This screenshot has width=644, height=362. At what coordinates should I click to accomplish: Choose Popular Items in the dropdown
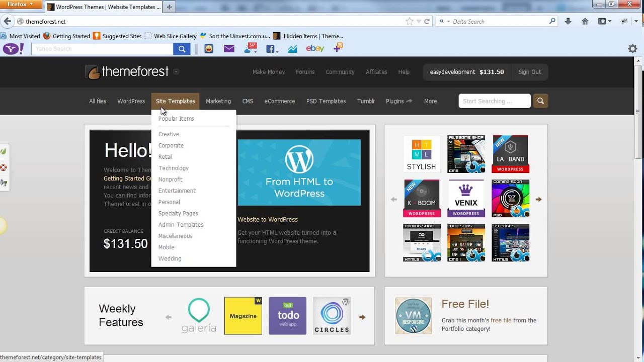click(x=176, y=119)
